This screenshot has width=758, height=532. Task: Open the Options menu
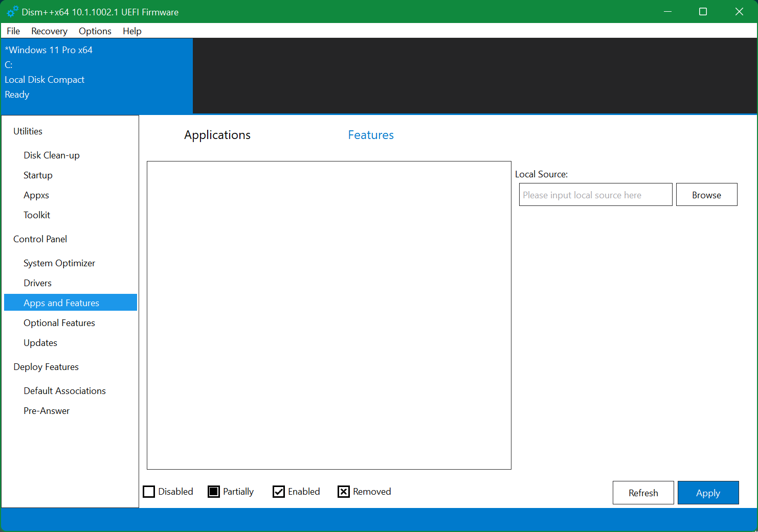[x=95, y=31]
